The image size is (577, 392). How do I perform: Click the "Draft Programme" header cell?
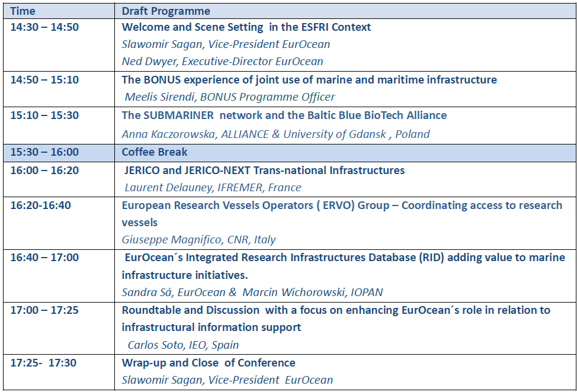(166, 11)
